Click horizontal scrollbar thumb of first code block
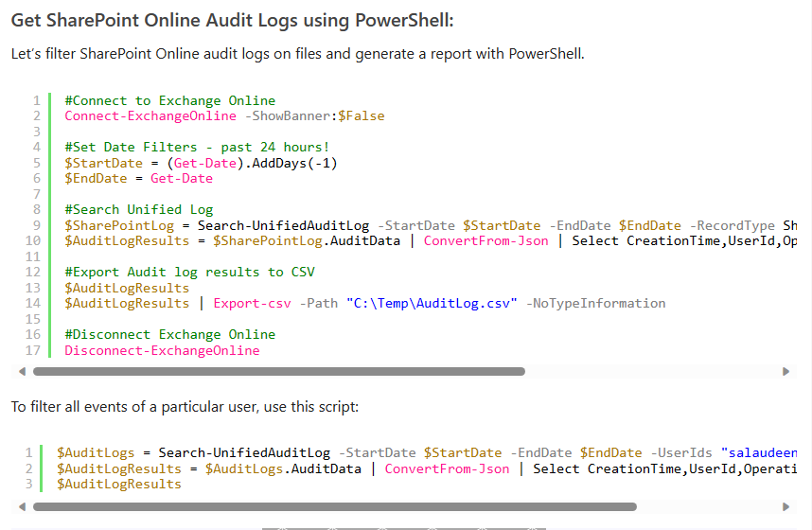This screenshot has height=530, width=812. point(279,371)
